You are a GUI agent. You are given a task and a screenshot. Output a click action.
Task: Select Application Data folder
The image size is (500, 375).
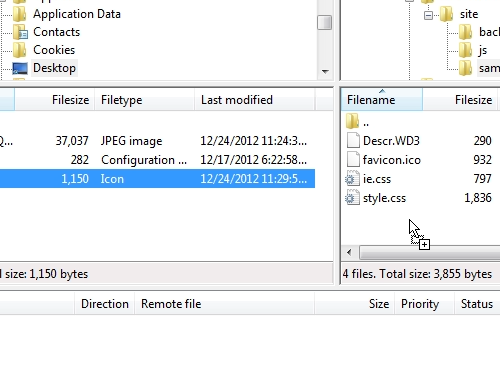click(x=77, y=14)
